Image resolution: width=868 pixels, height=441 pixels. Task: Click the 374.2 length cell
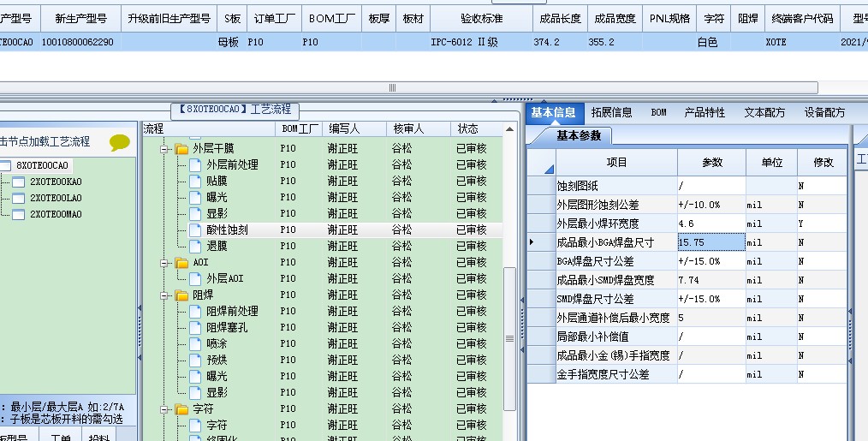point(560,42)
